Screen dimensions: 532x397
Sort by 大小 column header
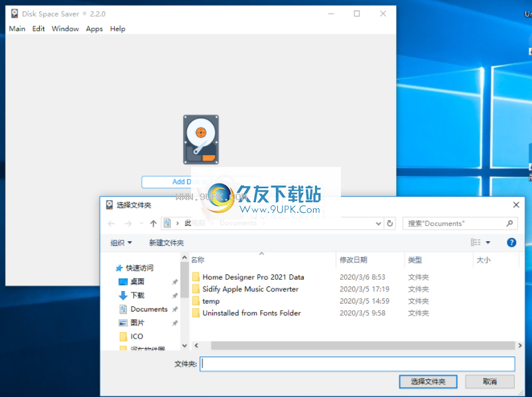click(483, 260)
